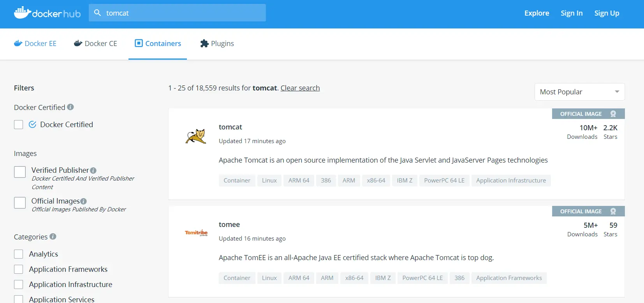The image size is (644, 303).
Task: Check the Verified Publisher filter
Action: pyautogui.click(x=20, y=172)
